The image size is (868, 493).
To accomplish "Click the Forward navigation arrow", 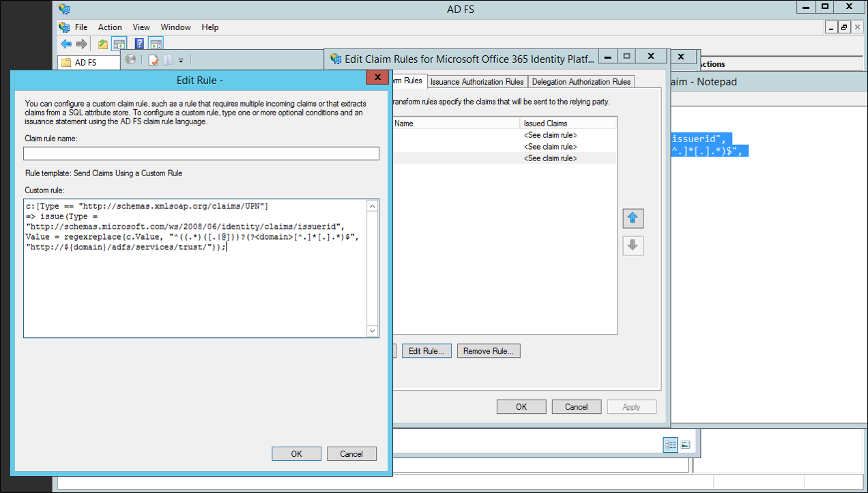I will 81,44.
